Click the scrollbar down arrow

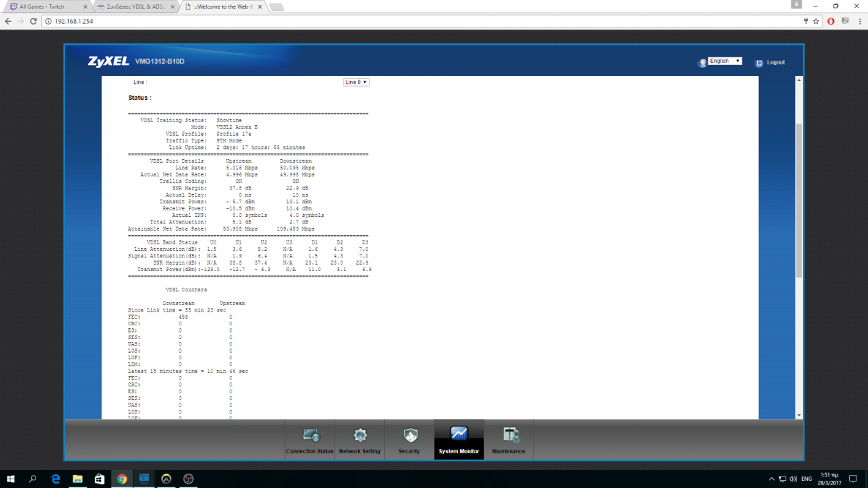799,415
